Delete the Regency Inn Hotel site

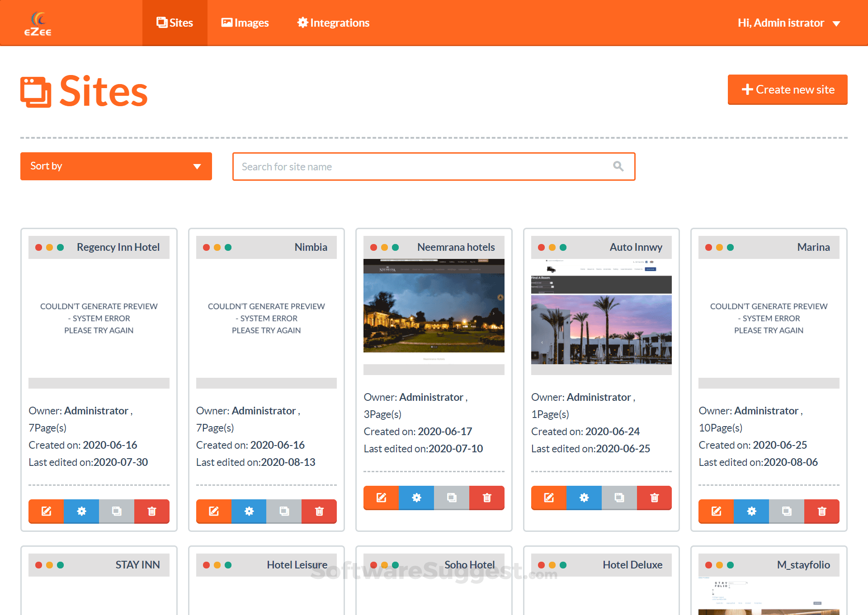[x=152, y=511]
